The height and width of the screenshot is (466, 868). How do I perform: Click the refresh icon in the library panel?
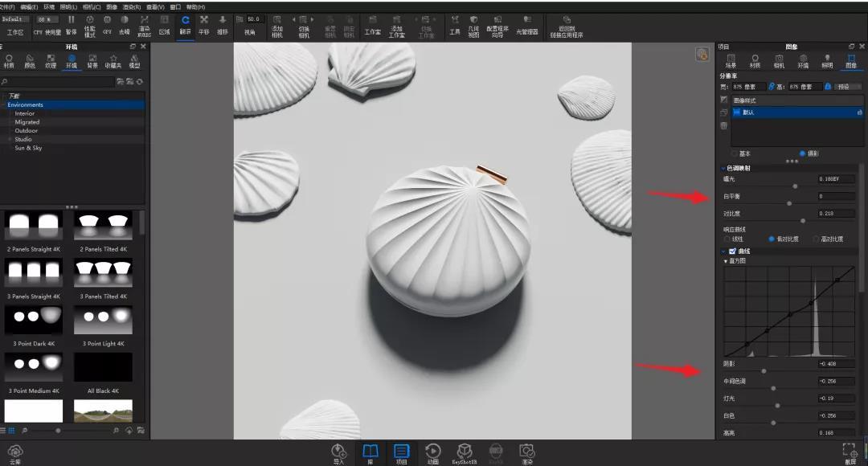tap(140, 81)
